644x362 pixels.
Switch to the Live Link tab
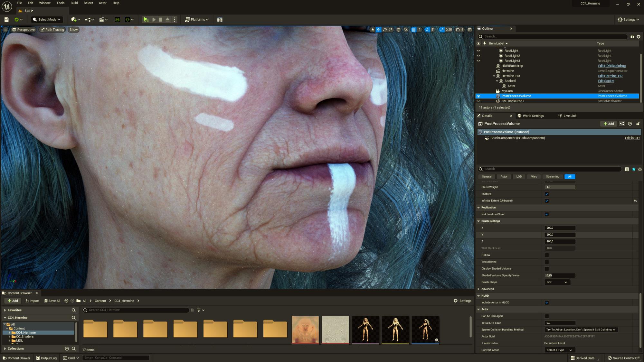point(567,116)
